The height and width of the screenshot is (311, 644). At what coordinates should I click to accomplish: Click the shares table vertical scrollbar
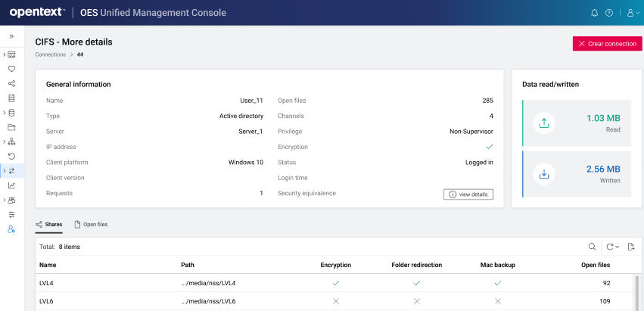click(x=638, y=292)
